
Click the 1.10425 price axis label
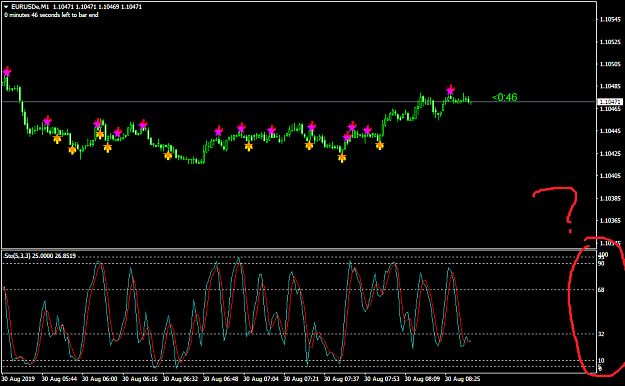(610, 154)
